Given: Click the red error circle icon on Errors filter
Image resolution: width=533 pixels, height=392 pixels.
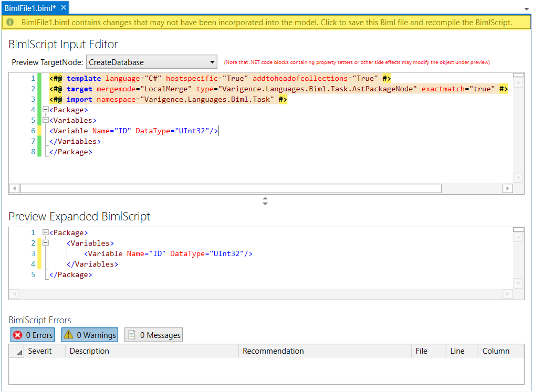Looking at the screenshot, I should click(18, 335).
